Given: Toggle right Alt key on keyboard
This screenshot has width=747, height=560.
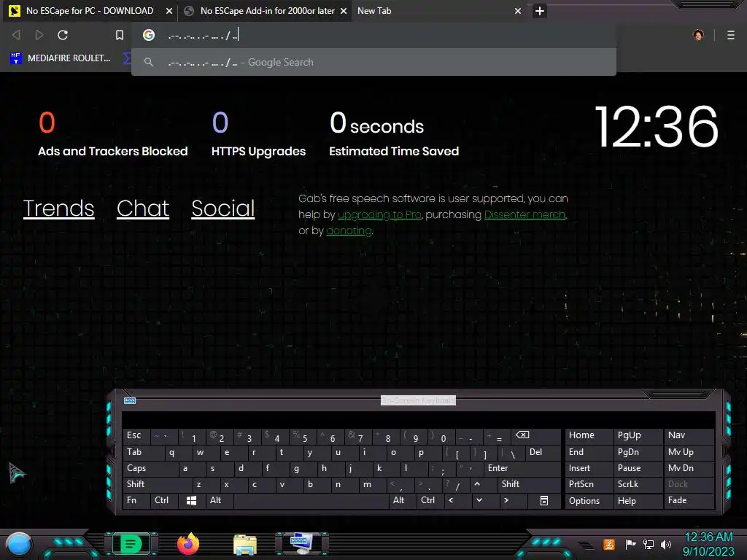Looking at the screenshot, I should 402,500.
